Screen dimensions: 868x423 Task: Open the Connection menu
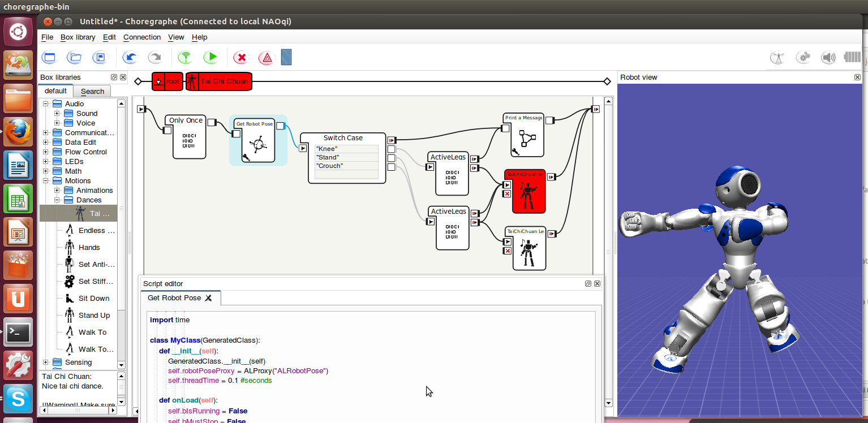[142, 37]
